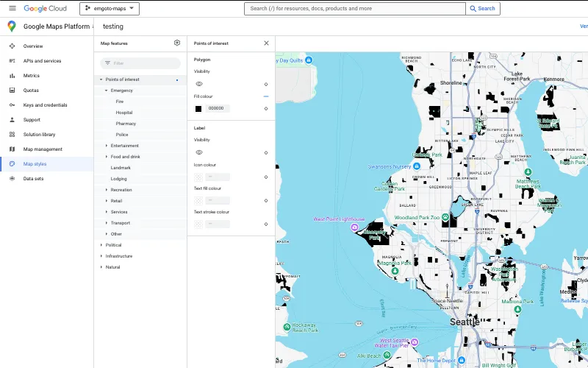The width and height of the screenshot is (588, 368).
Task: Click the Metrics chart icon
Action: tap(12, 76)
